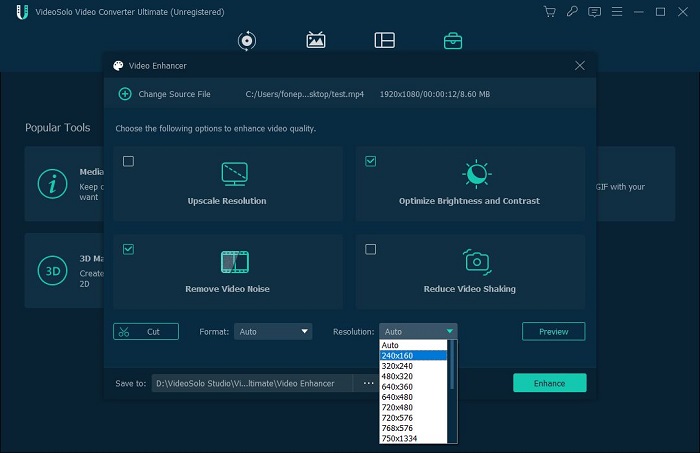Click the Popular Tools heading
Image resolution: width=700 pixels, height=453 pixels.
(x=58, y=128)
